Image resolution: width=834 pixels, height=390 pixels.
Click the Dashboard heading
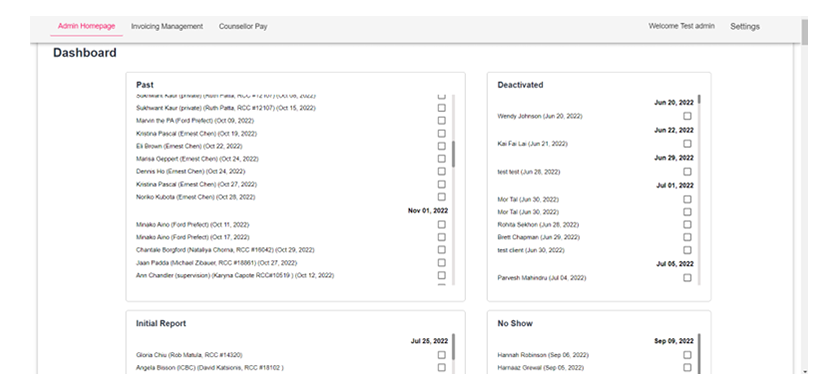click(85, 53)
